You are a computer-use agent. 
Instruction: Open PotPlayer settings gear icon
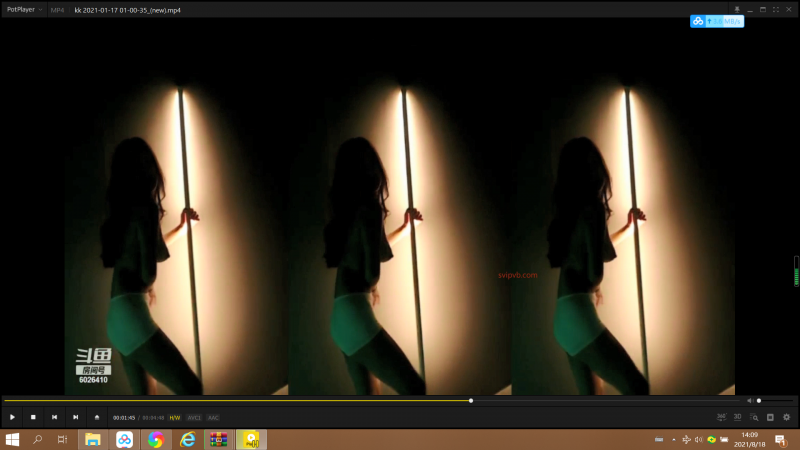[786, 417]
